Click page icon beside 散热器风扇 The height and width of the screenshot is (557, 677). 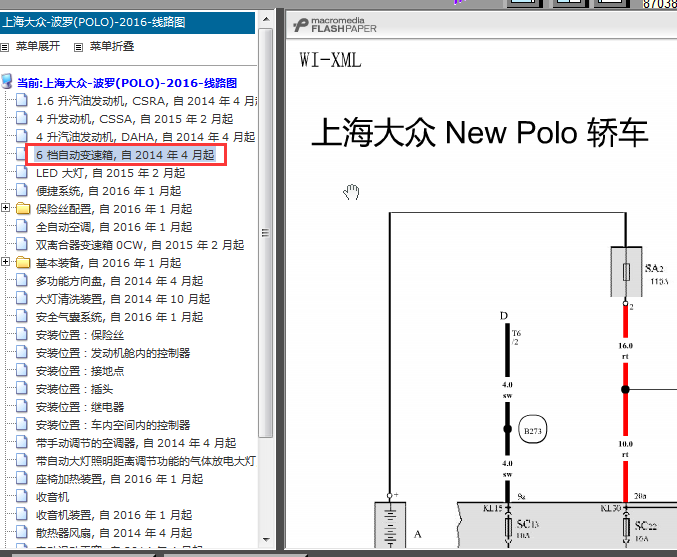(x=22, y=532)
